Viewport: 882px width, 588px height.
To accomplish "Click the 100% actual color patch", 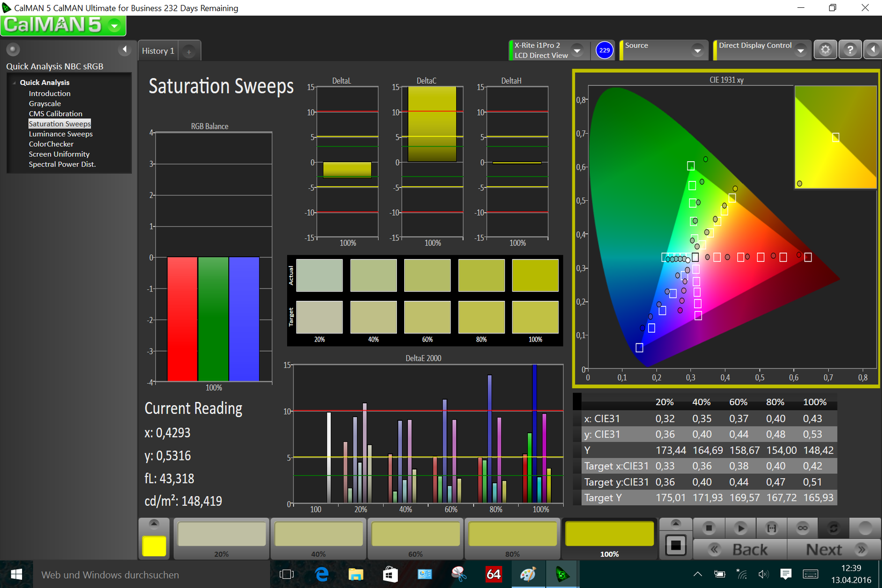I will [x=535, y=275].
